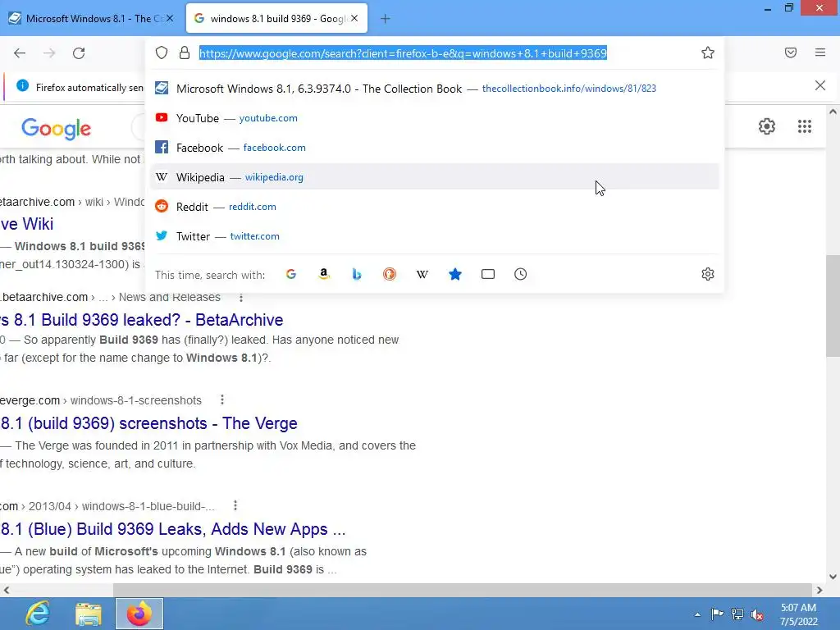
Task: Click the scroll-right arrow at page bottom
Action: [x=819, y=590]
